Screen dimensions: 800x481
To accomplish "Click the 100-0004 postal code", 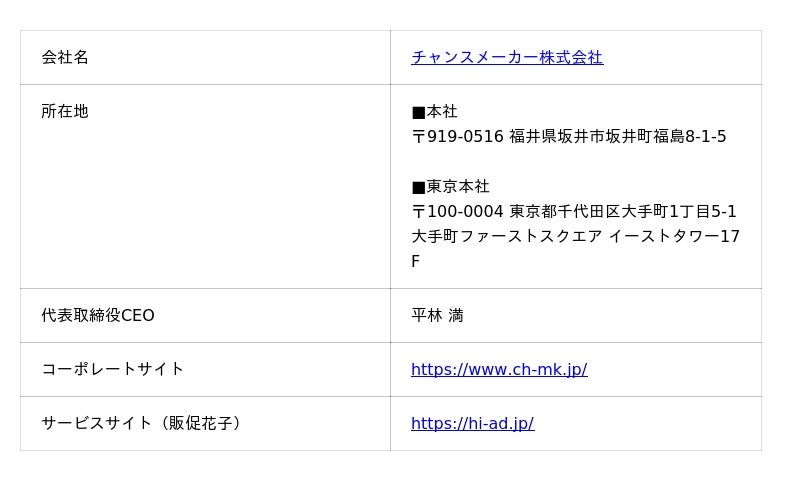I will pyautogui.click(x=465, y=212).
